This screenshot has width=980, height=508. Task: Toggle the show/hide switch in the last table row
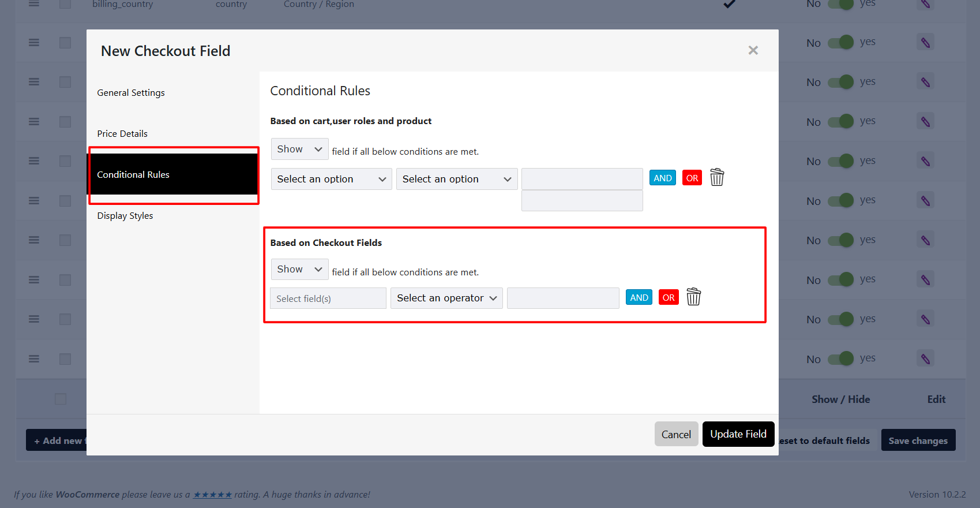coord(840,359)
